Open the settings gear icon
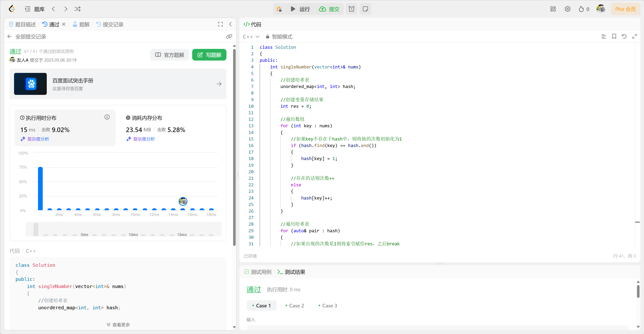This screenshot has height=334, width=644. (567, 9)
